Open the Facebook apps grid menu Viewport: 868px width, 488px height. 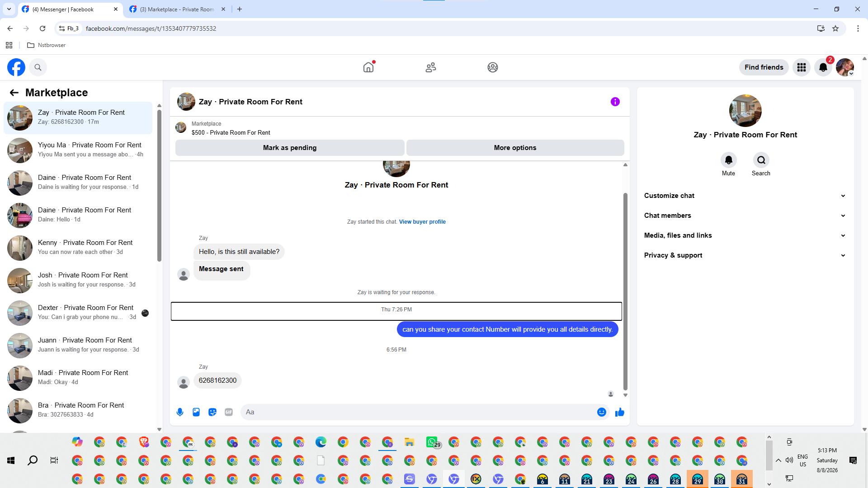[802, 67]
